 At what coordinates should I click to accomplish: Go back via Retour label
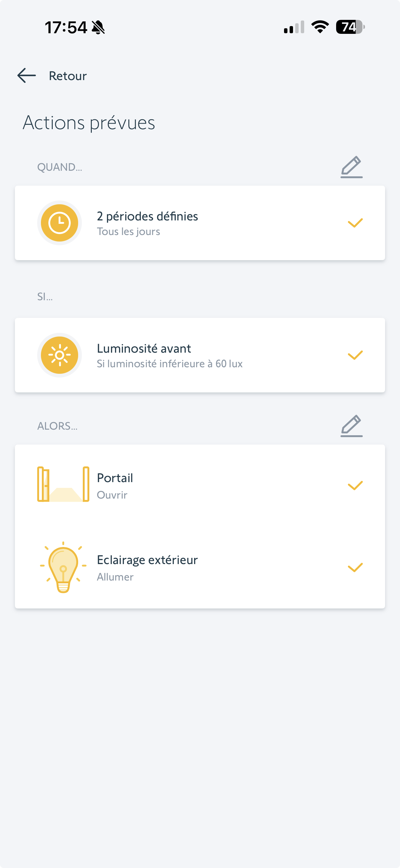click(x=68, y=76)
